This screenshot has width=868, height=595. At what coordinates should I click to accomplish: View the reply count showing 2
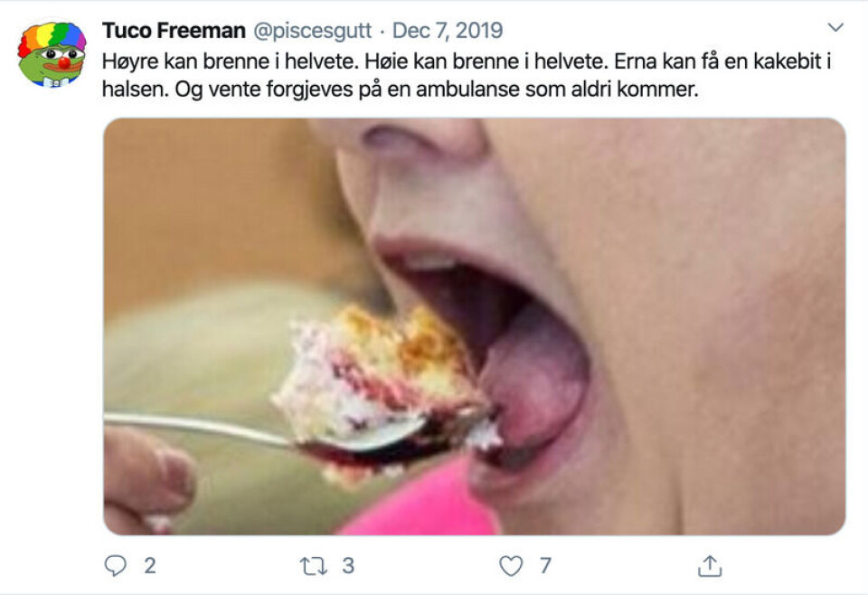point(150,566)
